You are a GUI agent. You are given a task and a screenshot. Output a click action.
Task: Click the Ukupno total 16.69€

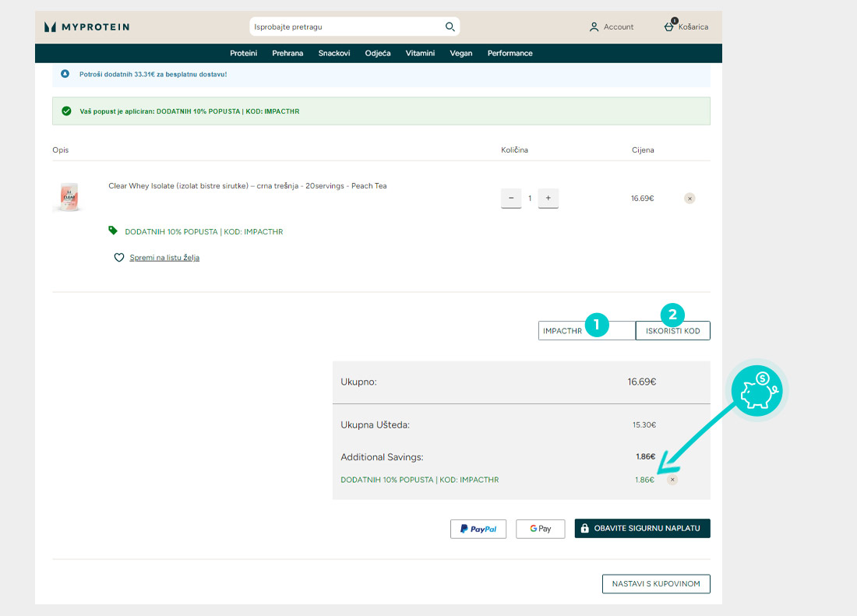pyautogui.click(x=642, y=382)
